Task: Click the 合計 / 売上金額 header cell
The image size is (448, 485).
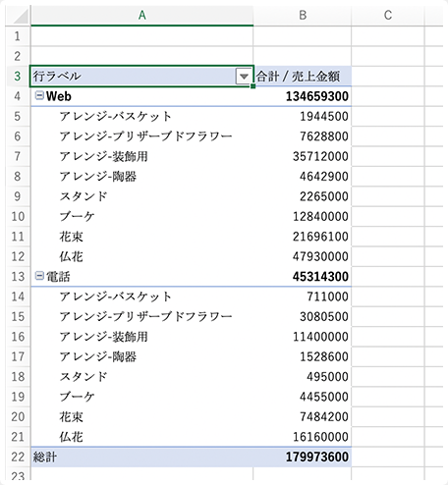Action: coord(303,77)
